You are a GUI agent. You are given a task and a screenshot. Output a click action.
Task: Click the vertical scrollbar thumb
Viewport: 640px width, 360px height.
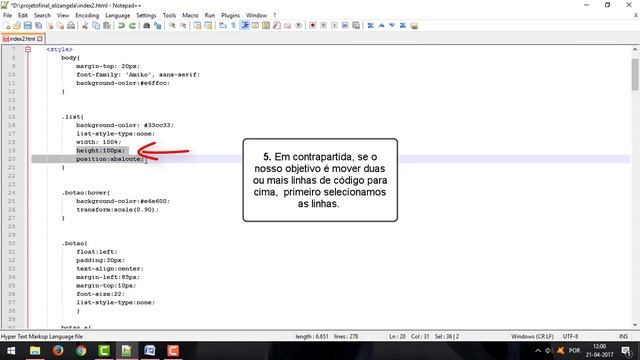(635, 74)
